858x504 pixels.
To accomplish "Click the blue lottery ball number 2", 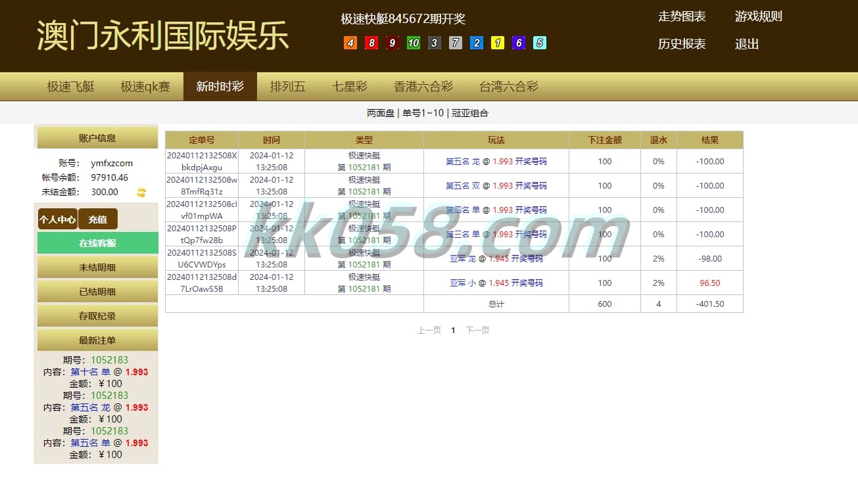I will pos(476,43).
